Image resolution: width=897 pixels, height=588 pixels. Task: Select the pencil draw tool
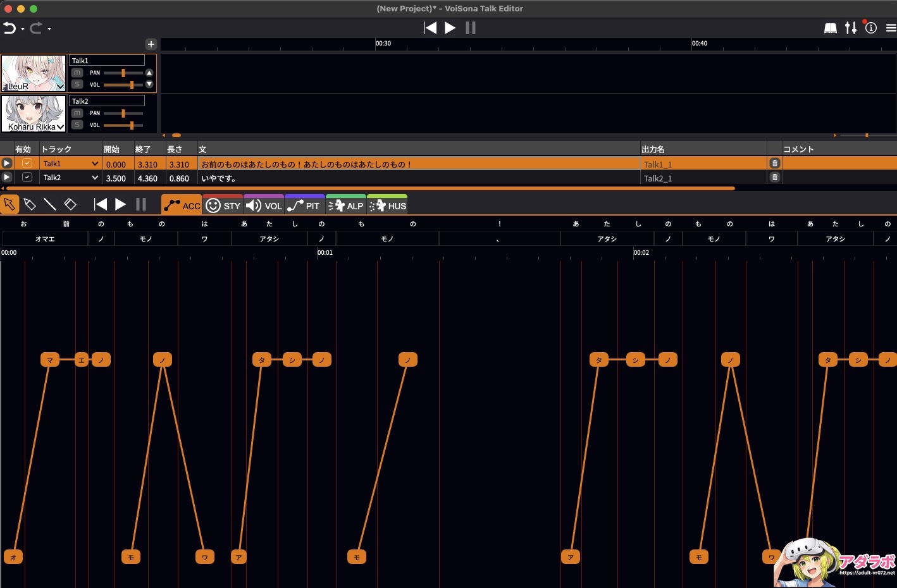pos(30,204)
